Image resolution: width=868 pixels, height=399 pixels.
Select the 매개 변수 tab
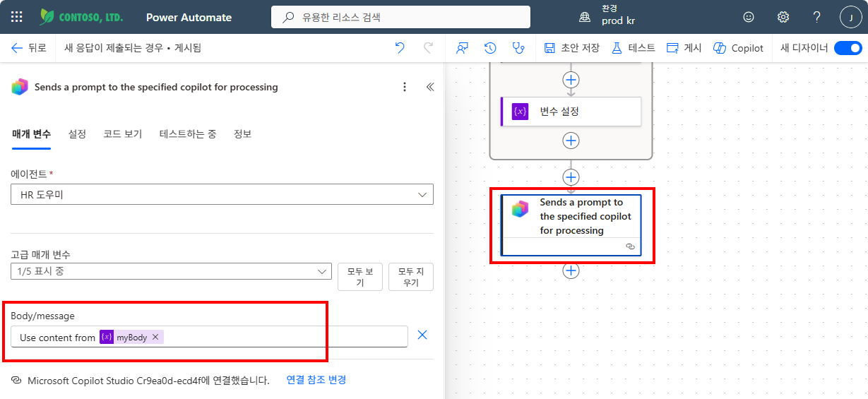(x=31, y=133)
